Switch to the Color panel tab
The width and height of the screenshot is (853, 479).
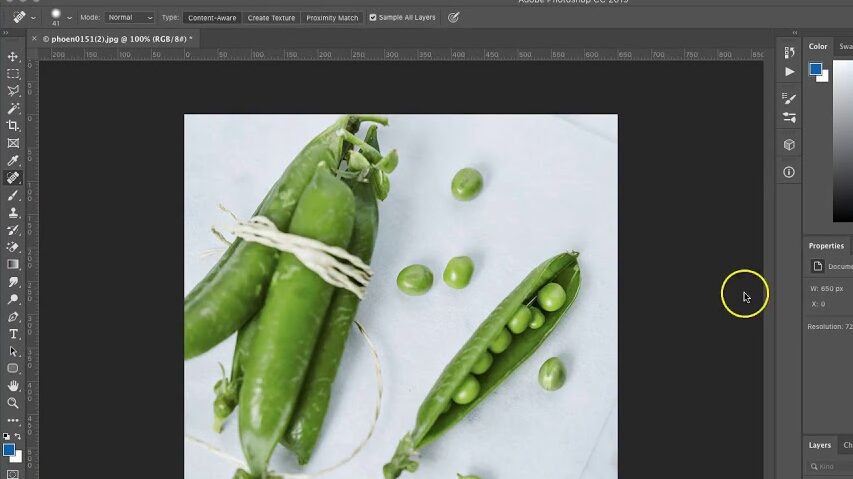point(818,46)
